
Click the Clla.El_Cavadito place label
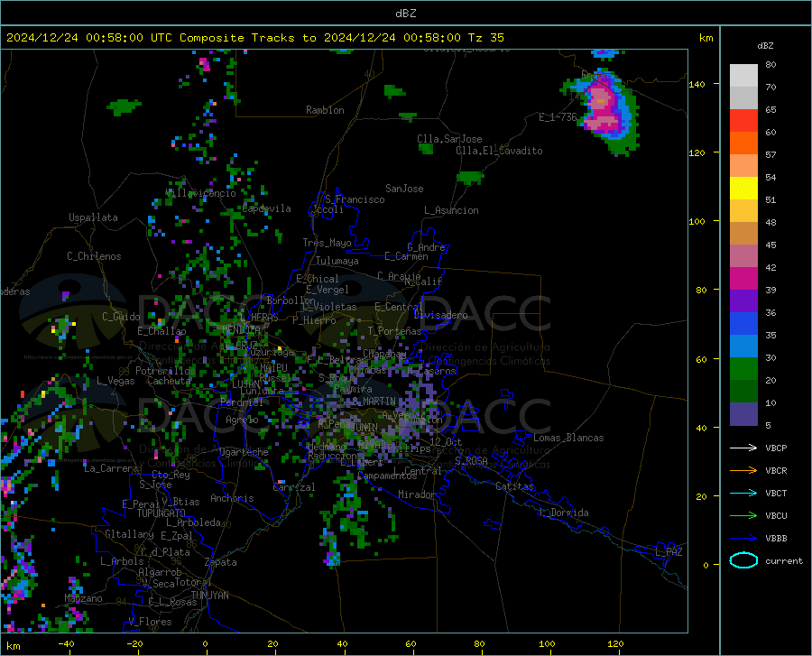pyautogui.click(x=499, y=151)
